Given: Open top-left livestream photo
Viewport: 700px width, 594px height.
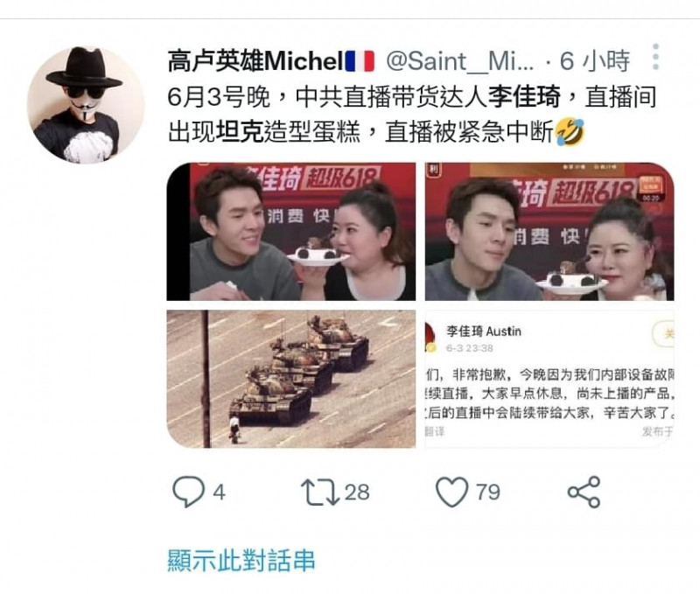Looking at the screenshot, I should point(291,232).
